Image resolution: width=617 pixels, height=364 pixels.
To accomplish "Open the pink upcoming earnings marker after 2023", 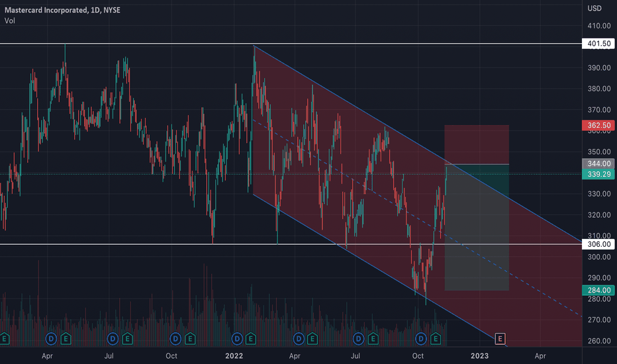I will pyautogui.click(x=500, y=338).
